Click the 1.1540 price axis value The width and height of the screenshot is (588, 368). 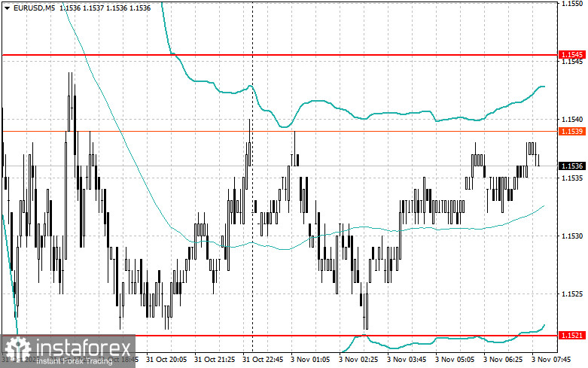[x=572, y=119]
